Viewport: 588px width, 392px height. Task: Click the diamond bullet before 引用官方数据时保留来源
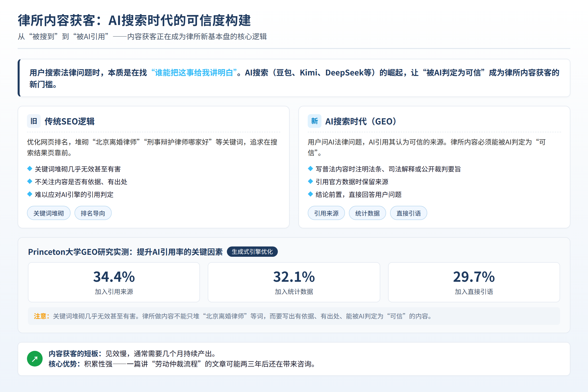[x=310, y=182]
